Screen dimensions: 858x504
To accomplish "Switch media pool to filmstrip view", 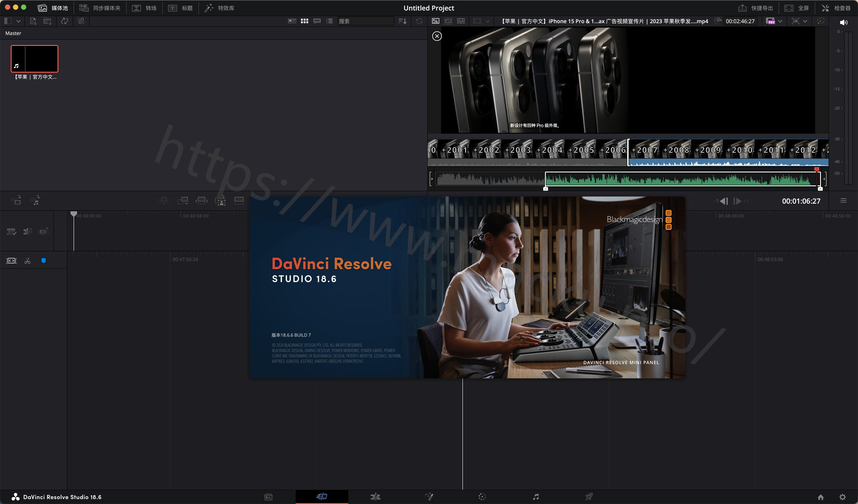I will click(317, 21).
